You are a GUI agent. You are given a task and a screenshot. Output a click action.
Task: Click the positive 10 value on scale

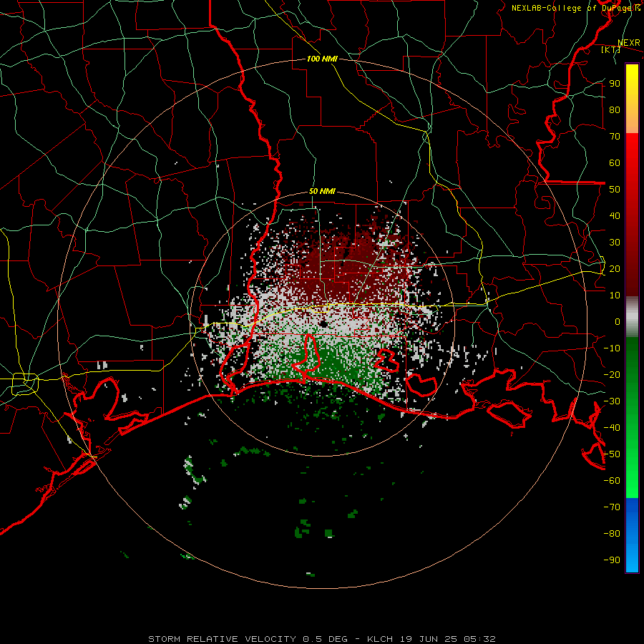point(615,296)
